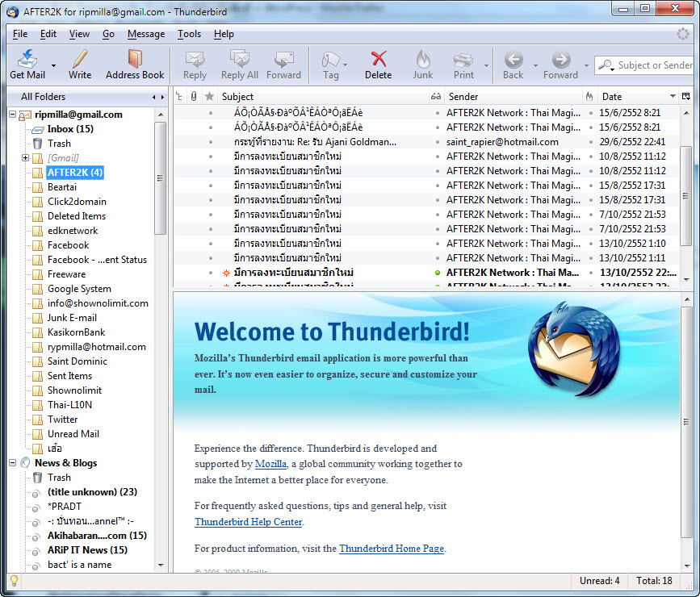Follow the Thunderbird Help Center link
The width and height of the screenshot is (700, 597).
tap(248, 522)
